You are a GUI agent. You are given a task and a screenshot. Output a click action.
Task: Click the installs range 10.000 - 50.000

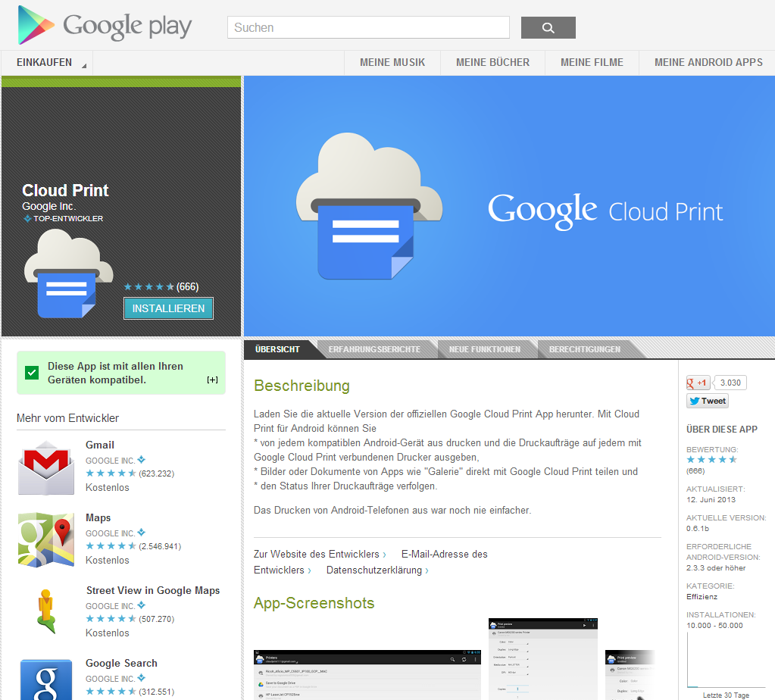tap(714, 625)
